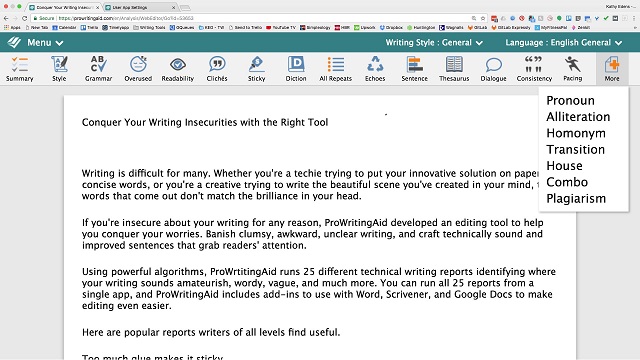Screen dimensions: 640x360
Task: Open the Summary report
Action: [x=20, y=69]
